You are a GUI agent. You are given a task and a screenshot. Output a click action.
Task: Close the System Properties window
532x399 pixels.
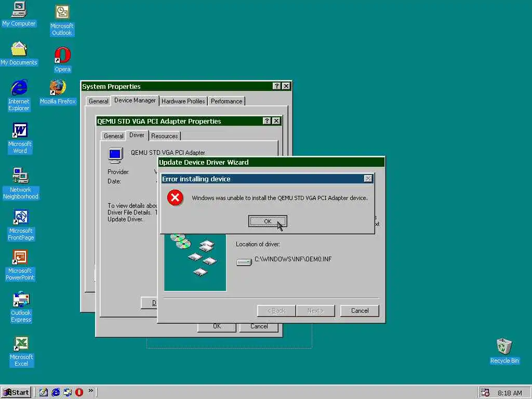click(286, 86)
